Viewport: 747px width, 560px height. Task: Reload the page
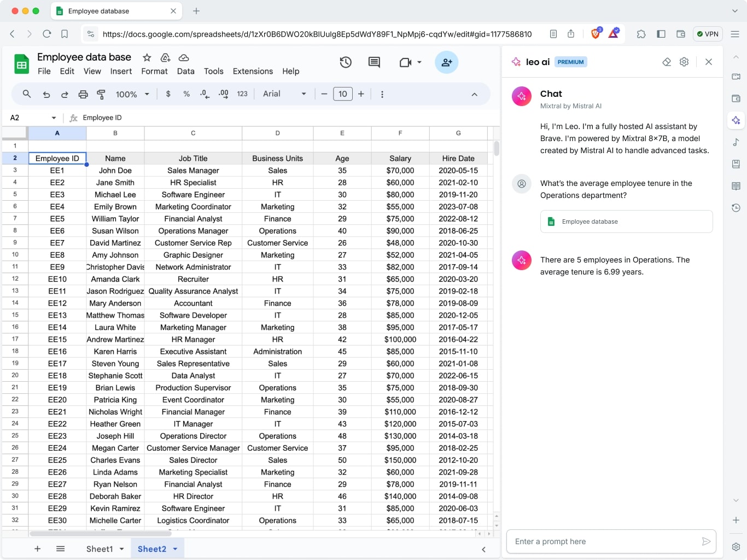point(47,34)
